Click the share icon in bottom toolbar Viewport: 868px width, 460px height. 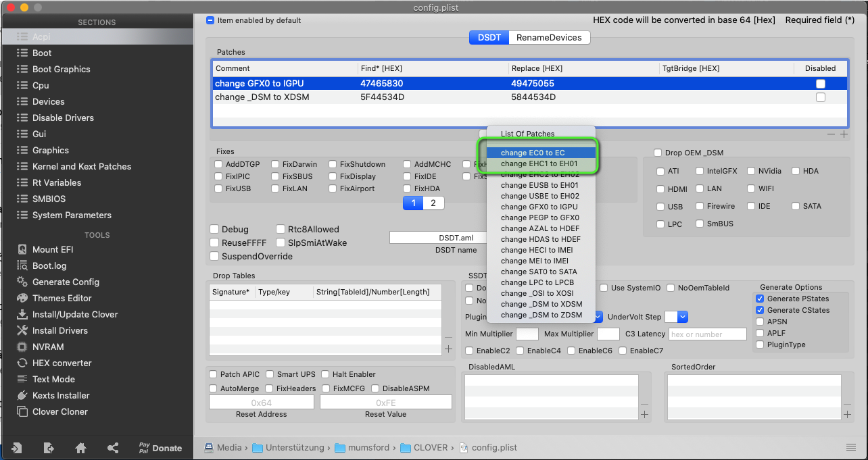(x=113, y=448)
